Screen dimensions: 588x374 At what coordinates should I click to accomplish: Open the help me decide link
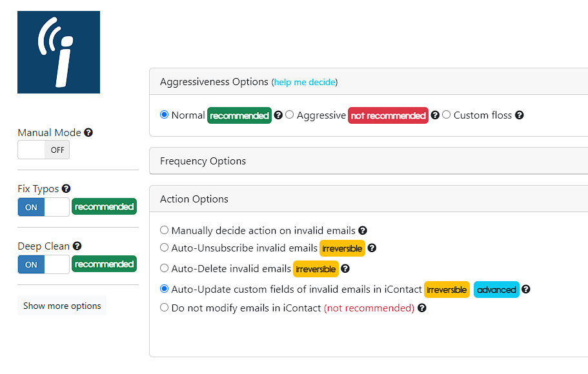click(305, 82)
